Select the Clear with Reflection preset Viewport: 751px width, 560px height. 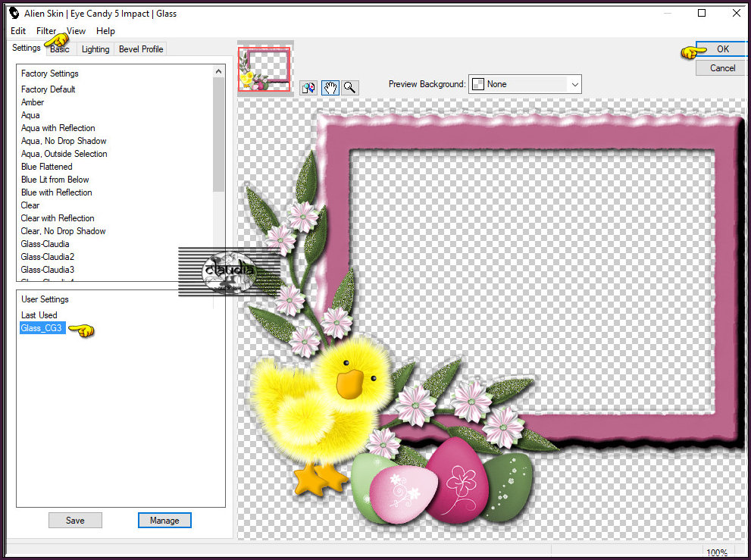point(58,218)
